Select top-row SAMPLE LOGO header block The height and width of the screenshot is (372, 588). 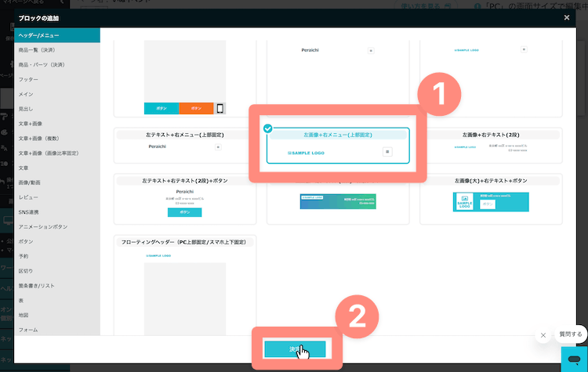click(491, 78)
